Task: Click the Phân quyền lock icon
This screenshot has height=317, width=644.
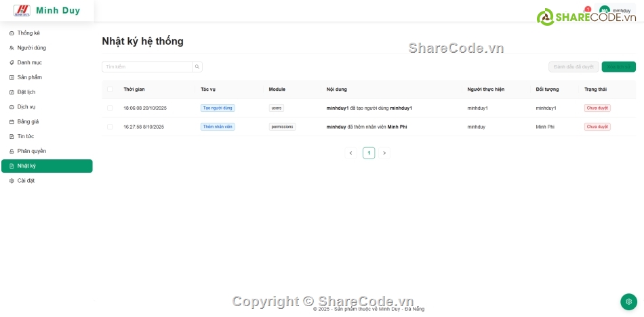Action: coord(12,152)
